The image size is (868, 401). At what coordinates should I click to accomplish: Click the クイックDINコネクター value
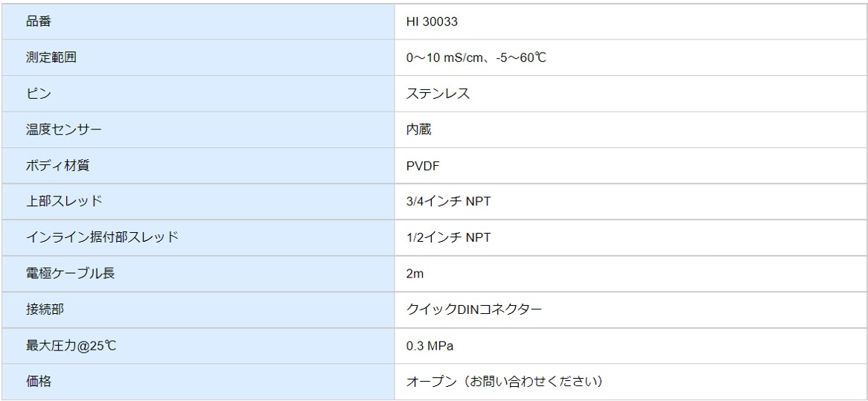pos(474,309)
